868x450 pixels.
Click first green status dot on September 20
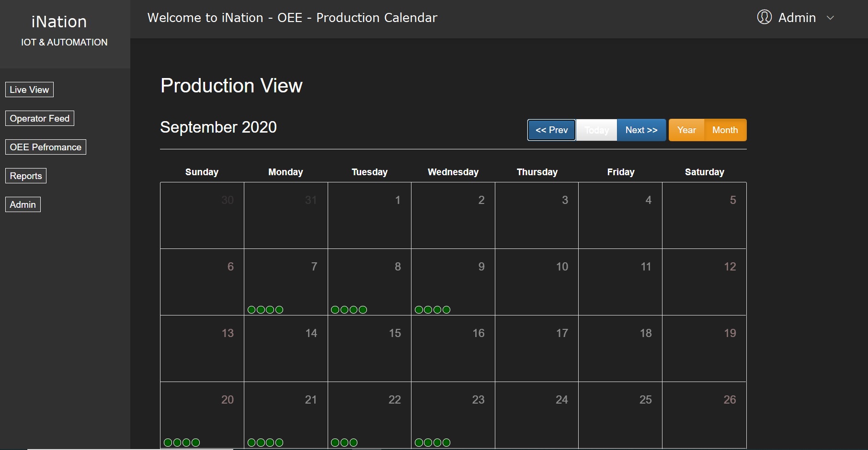tap(168, 443)
